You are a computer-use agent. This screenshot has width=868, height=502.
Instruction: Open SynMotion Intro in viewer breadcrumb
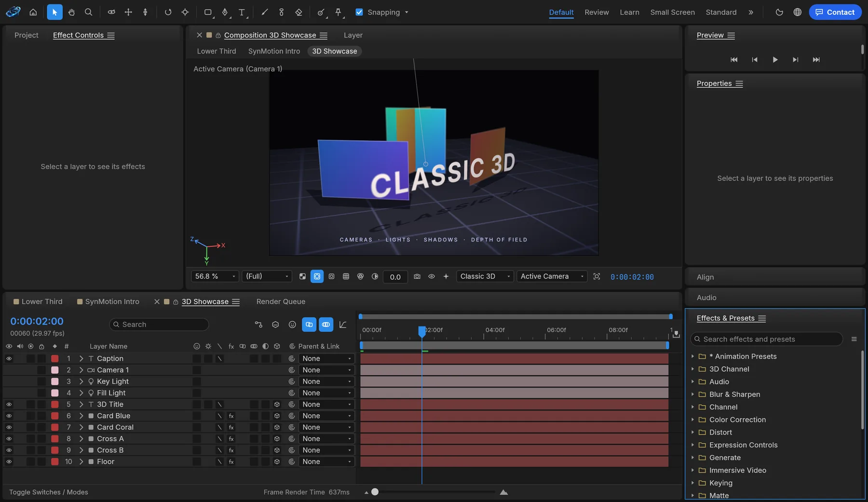click(x=274, y=51)
